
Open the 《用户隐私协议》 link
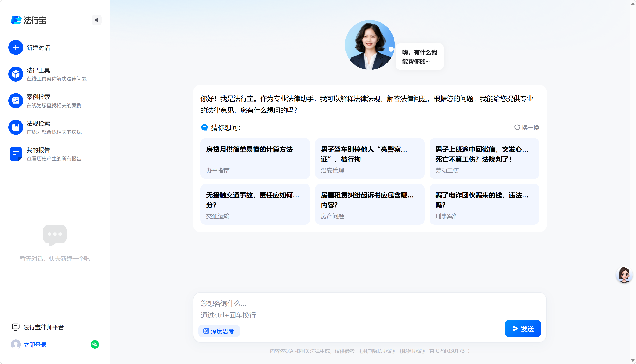pyautogui.click(x=377, y=351)
